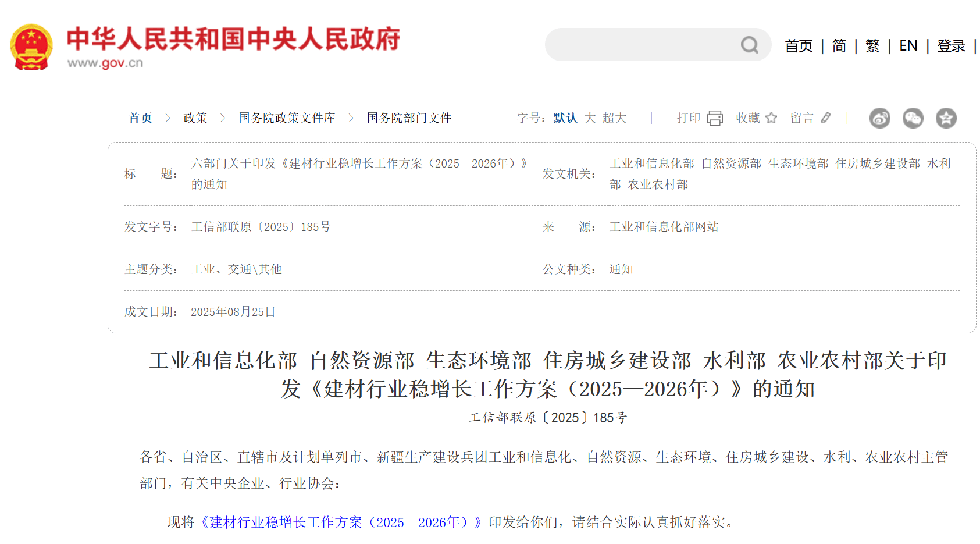The height and width of the screenshot is (544, 980).
Task: Switch site language to EN
Action: 908,46
